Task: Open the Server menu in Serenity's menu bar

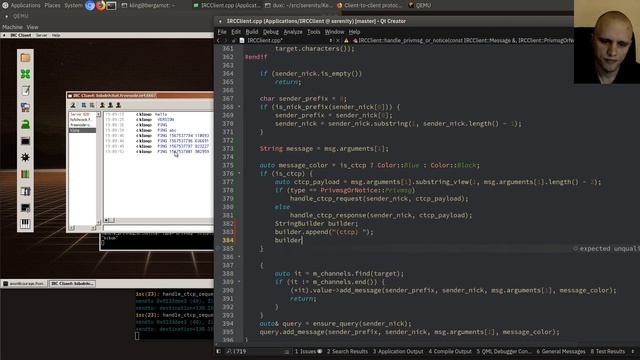Action: click(x=42, y=35)
